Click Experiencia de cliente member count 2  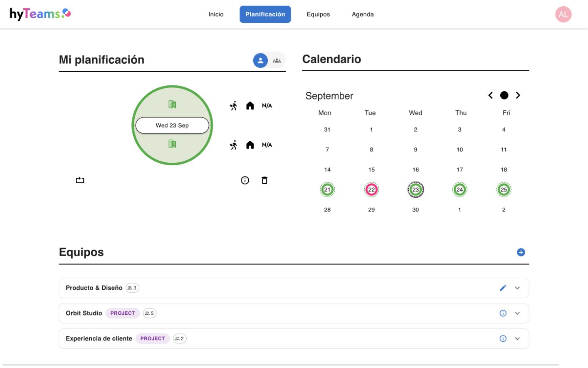point(180,338)
